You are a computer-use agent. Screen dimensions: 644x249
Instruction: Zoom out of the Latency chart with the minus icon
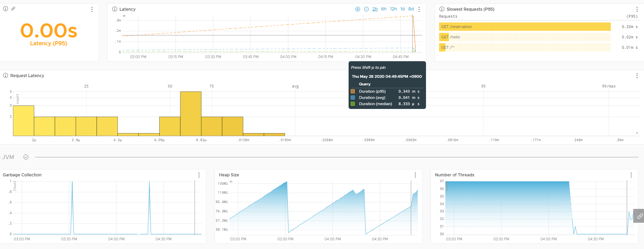pos(366,9)
